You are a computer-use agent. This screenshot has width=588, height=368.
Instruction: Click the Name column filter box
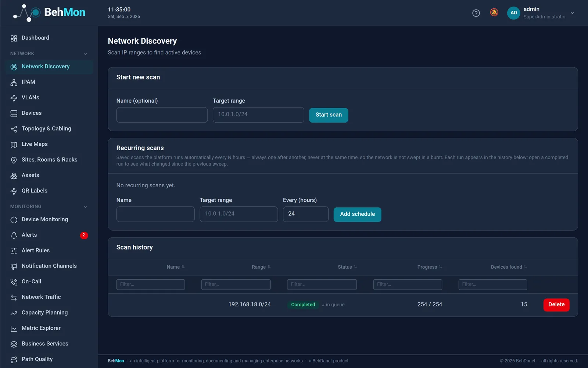tap(151, 284)
